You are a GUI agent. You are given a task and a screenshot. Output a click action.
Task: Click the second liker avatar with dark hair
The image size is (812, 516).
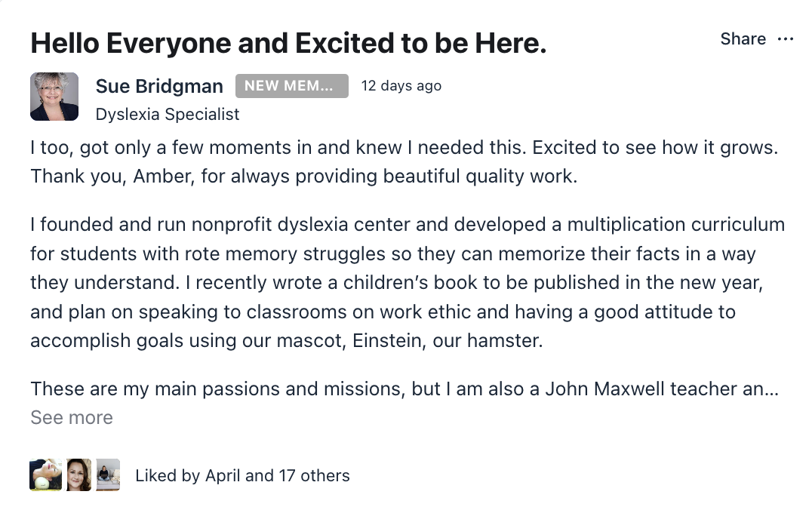[x=79, y=475]
